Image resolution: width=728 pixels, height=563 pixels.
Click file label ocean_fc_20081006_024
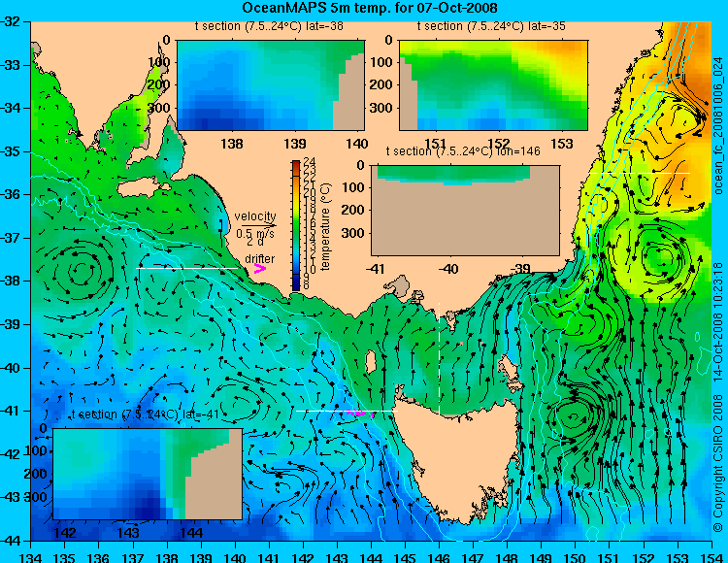pyautogui.click(x=717, y=128)
